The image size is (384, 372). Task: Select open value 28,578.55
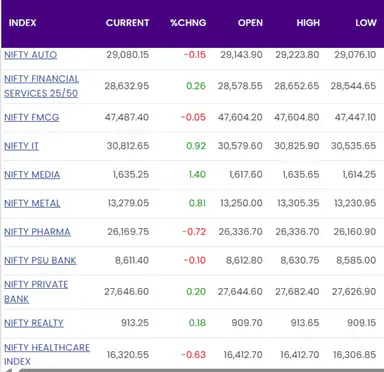point(240,86)
